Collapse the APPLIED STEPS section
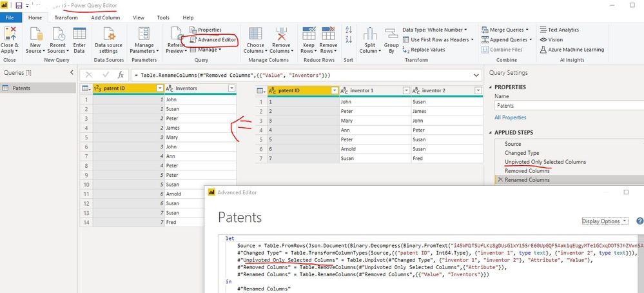 click(x=491, y=133)
